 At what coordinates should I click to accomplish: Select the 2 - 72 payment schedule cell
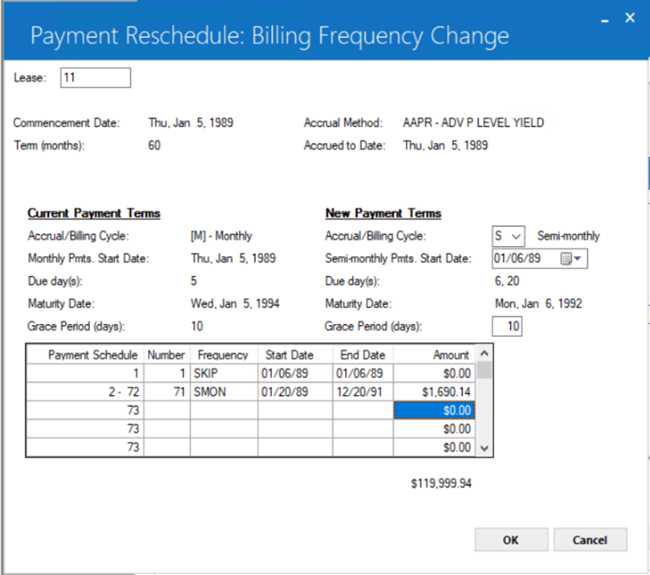coord(85,392)
